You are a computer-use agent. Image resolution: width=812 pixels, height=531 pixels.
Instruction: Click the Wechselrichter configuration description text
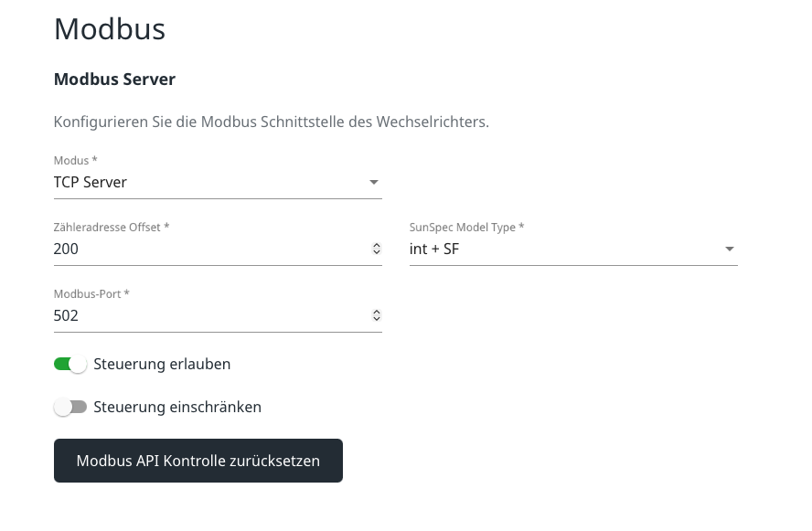pyautogui.click(x=271, y=122)
